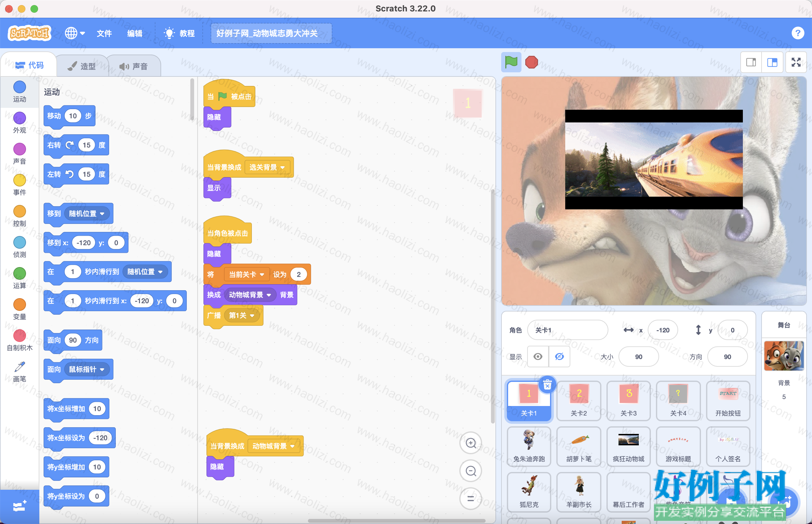Image resolution: width=812 pixels, height=524 pixels.
Task: Select sprite 开始按钮
Action: click(728, 401)
